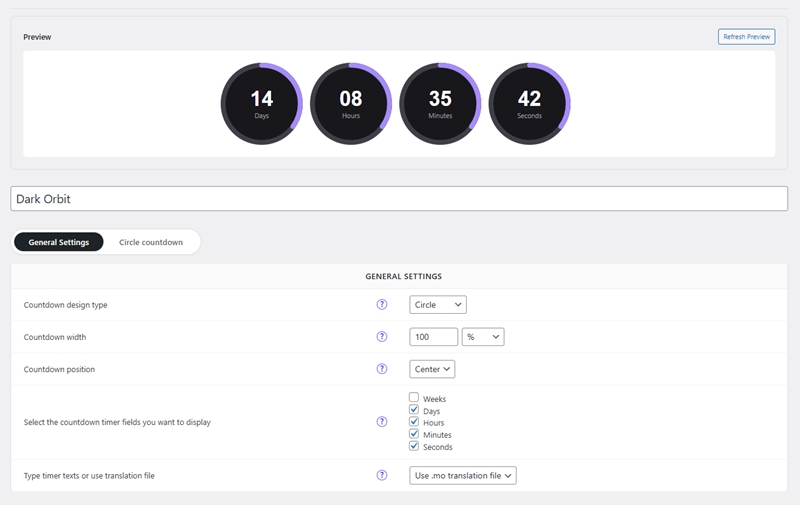Uncheck the Days checkbox
Screen dimensions: 800x505
414,410
